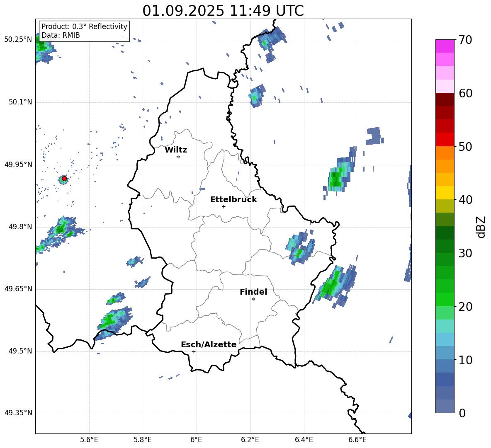Screen dimensions: 491x448
Task: Click the orange colorbar segment below 50
Action: [x=445, y=153]
